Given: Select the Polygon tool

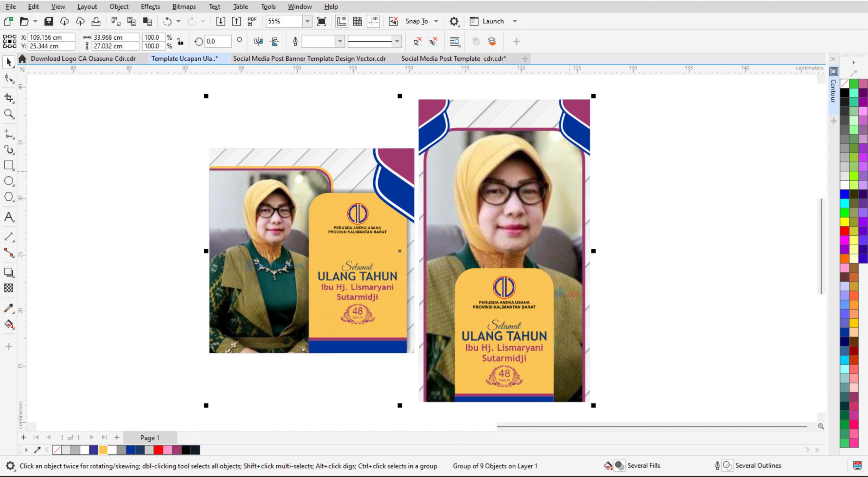Looking at the screenshot, I should 8,197.
